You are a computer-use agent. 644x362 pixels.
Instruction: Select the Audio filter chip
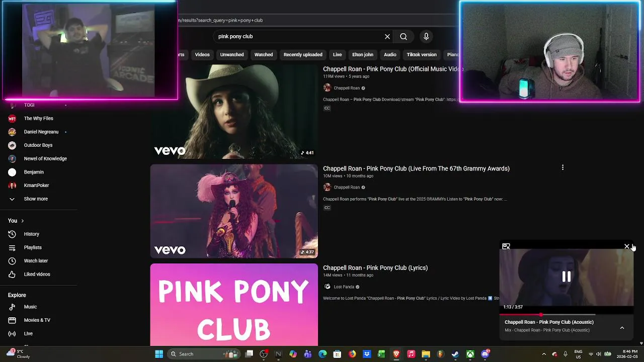click(x=390, y=54)
